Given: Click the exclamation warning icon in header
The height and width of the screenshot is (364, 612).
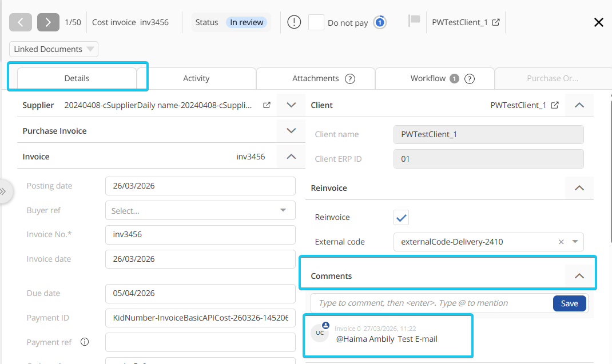Looking at the screenshot, I should click(294, 22).
